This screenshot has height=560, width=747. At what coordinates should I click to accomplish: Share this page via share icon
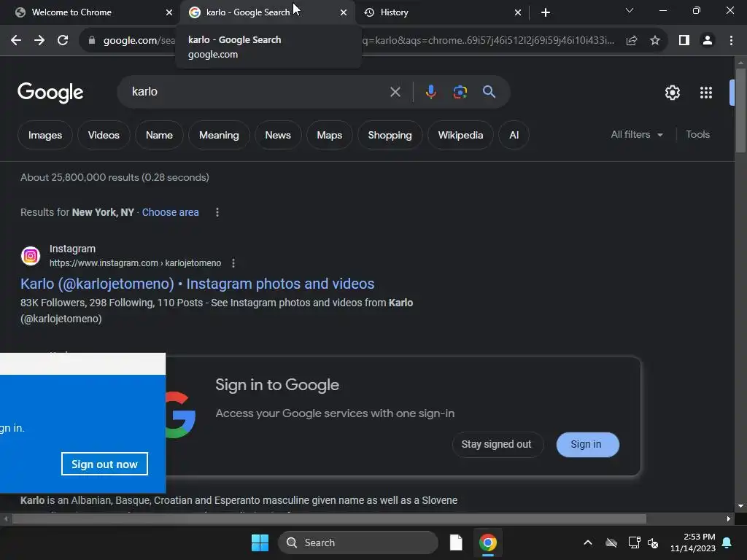tap(632, 41)
